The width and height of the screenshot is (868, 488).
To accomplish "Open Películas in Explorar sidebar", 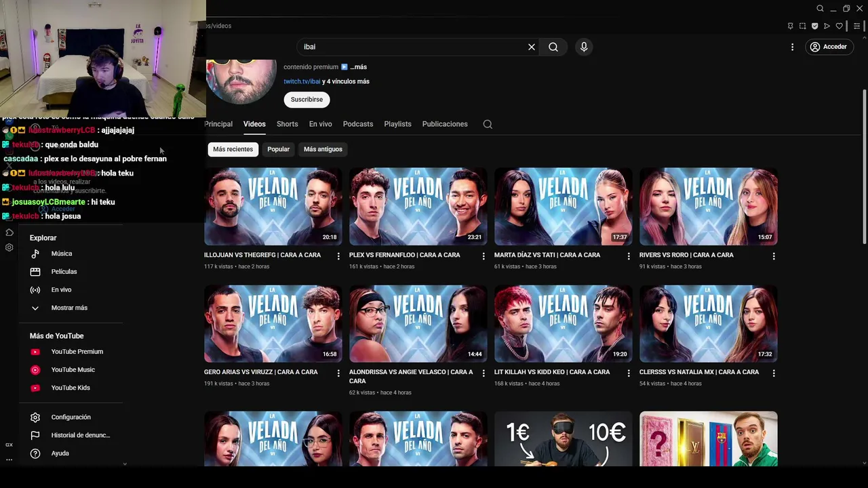I will coord(64,272).
